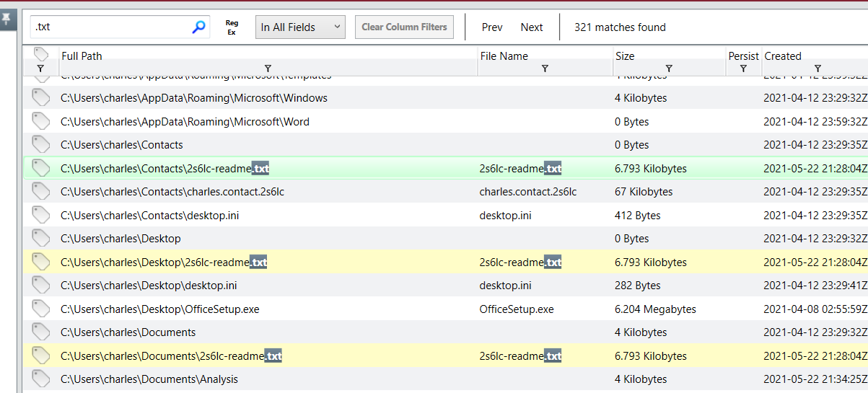Open the tag column filter funnel
Image resolution: width=868 pixels, height=393 pixels.
tap(40, 69)
